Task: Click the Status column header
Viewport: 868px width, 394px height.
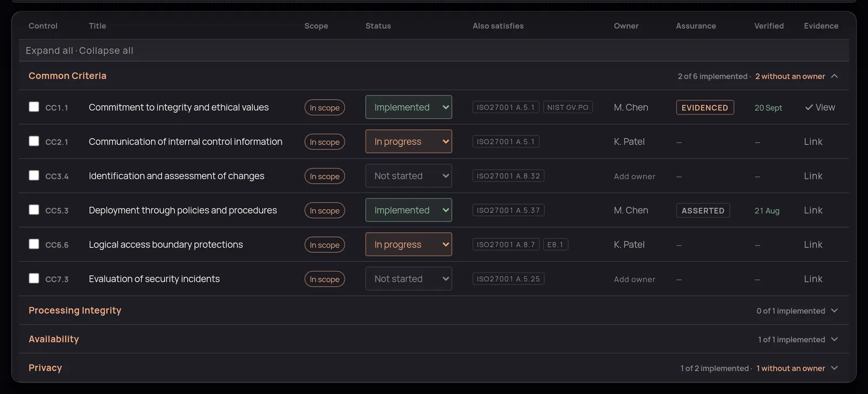Action: point(378,26)
